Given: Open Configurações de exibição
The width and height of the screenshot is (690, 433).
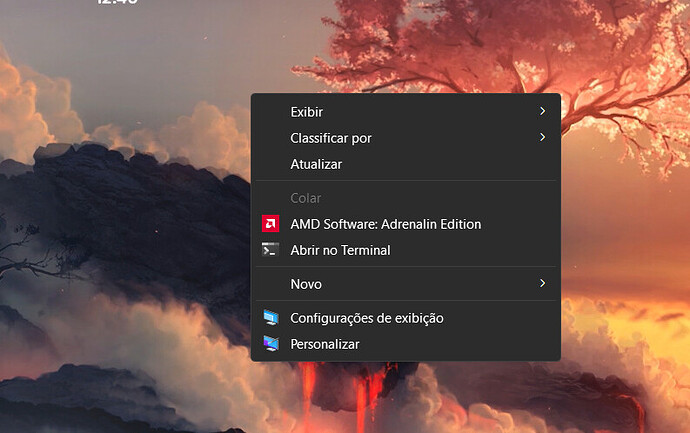Looking at the screenshot, I should click(x=366, y=318).
